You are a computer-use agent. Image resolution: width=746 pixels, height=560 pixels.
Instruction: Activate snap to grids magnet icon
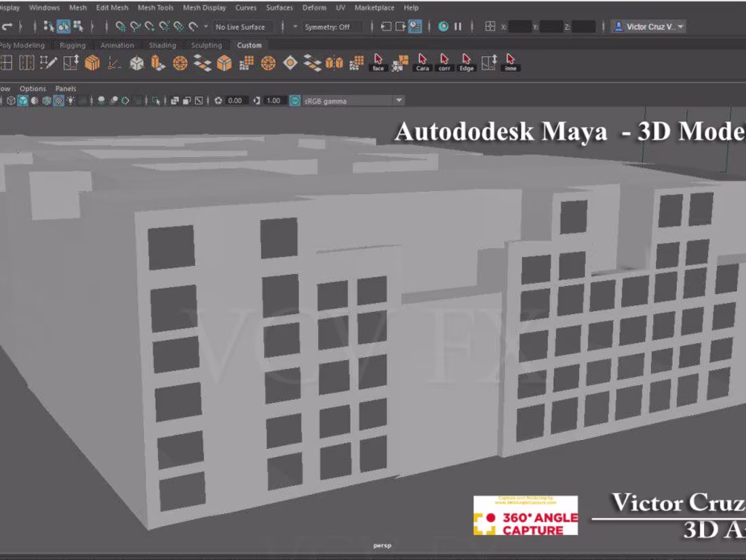pyautogui.click(x=119, y=28)
